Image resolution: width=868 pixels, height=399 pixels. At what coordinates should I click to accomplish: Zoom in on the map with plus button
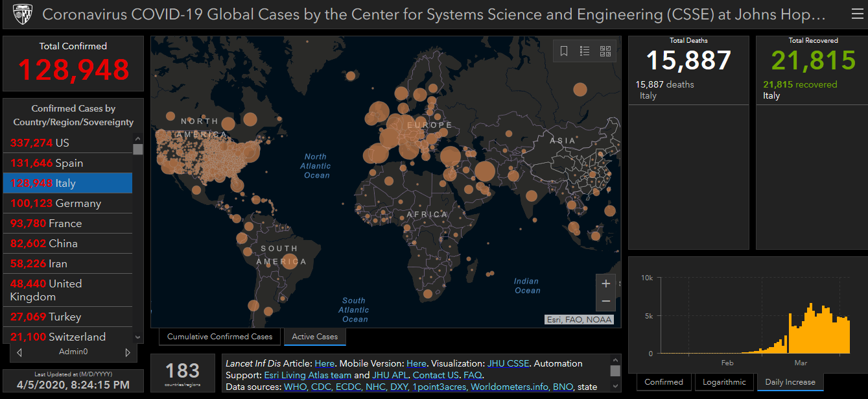click(606, 284)
